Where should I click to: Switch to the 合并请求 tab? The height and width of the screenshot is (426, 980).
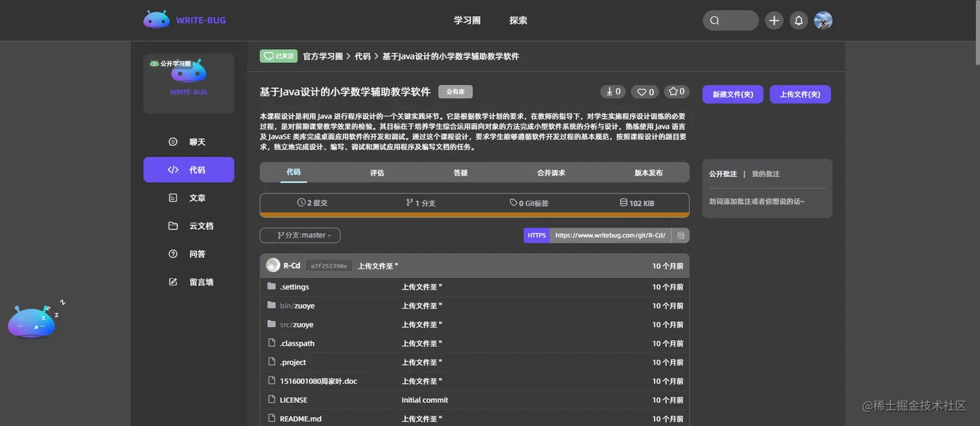551,173
